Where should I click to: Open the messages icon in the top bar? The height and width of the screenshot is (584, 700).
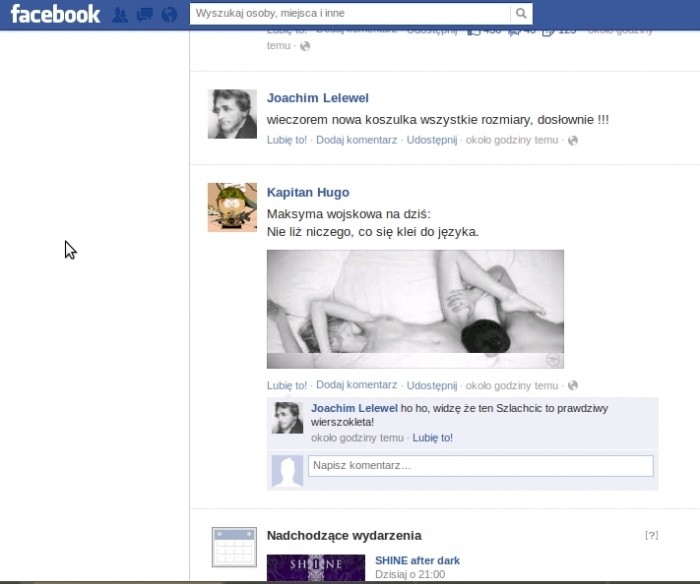click(x=144, y=15)
